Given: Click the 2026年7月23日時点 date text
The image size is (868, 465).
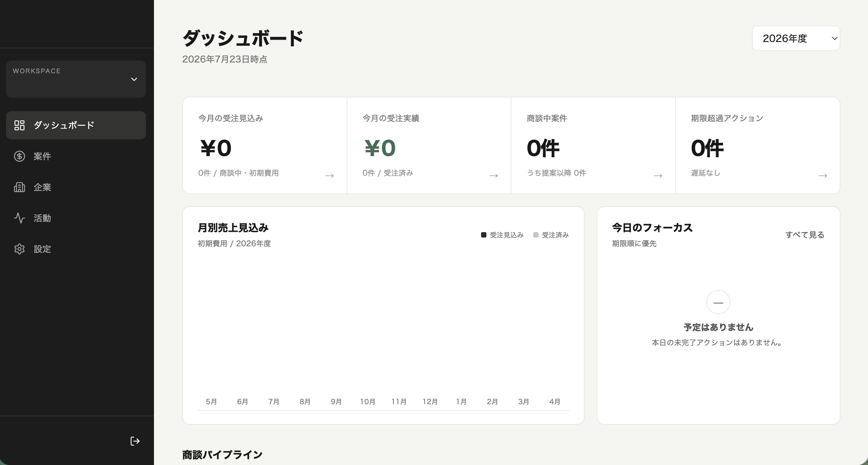Looking at the screenshot, I should tap(225, 59).
